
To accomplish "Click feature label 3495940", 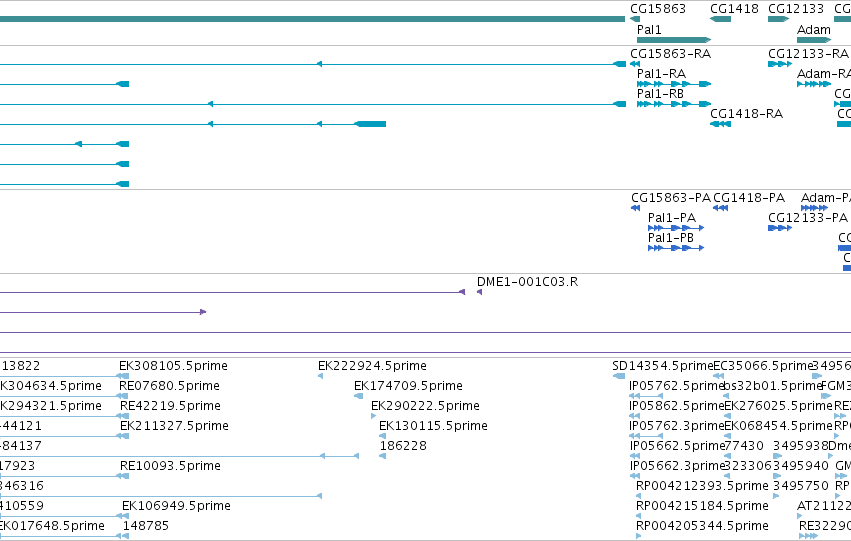I will pos(801,467).
